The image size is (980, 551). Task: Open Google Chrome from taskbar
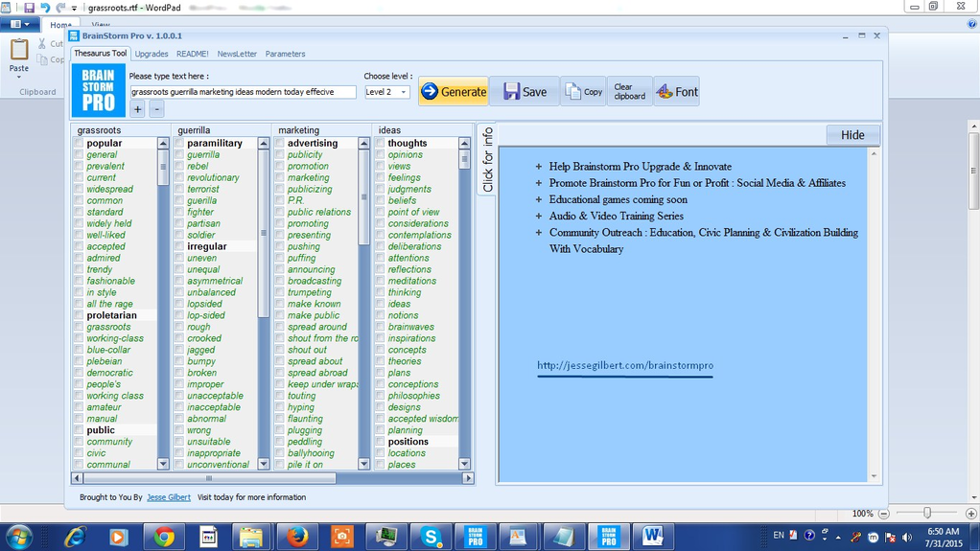[x=164, y=537]
